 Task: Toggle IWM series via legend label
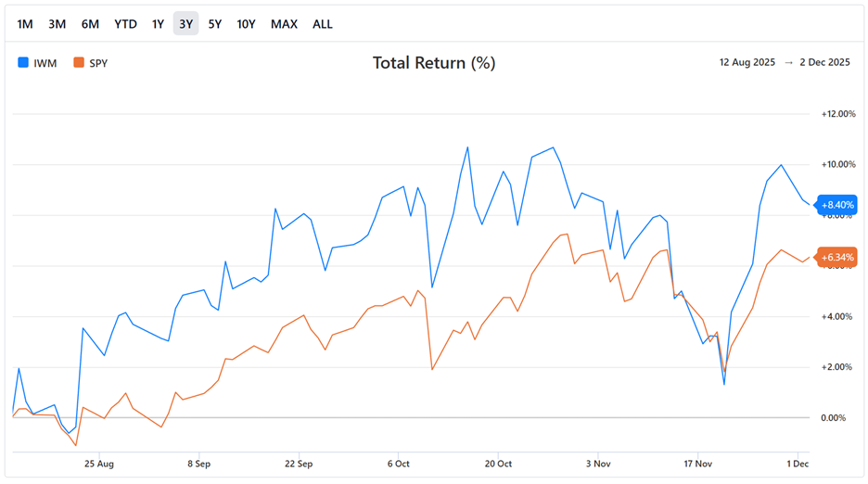[45, 63]
